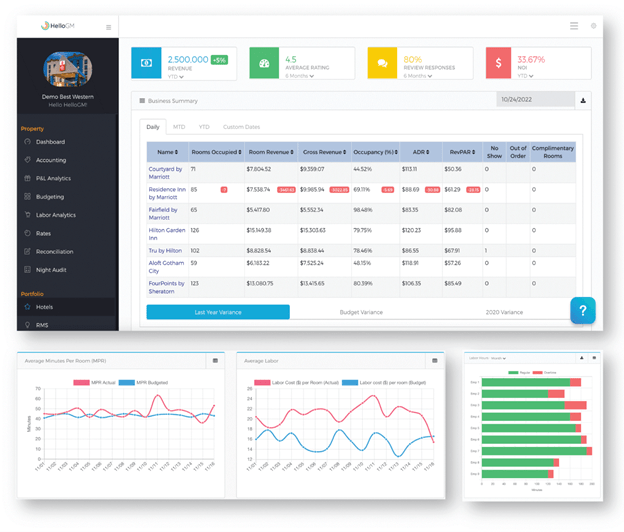The width and height of the screenshot is (624, 532).
Task: Click the Rates sidebar icon
Action: pyautogui.click(x=27, y=233)
